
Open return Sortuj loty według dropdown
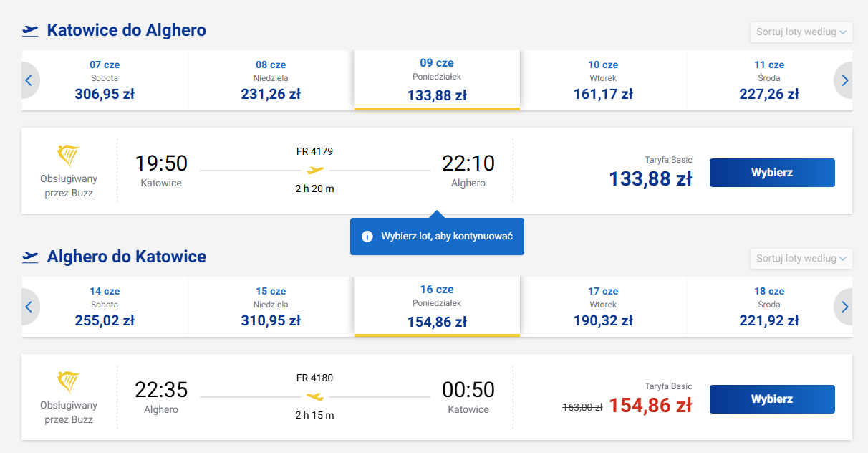(801, 259)
